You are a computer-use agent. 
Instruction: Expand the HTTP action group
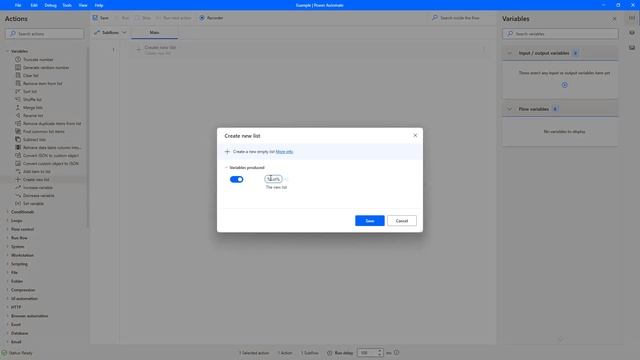click(7, 307)
